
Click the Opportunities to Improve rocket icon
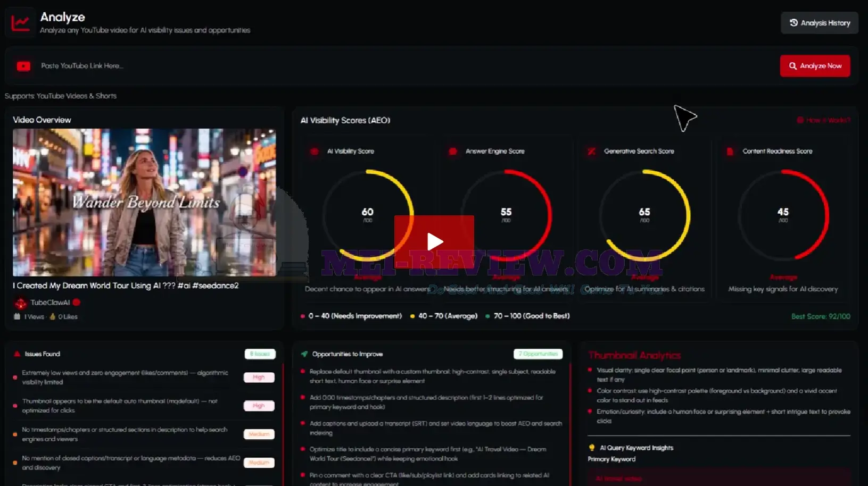304,354
